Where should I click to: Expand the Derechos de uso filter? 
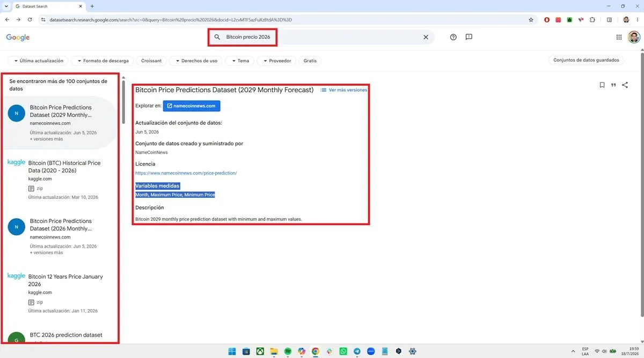196,61
